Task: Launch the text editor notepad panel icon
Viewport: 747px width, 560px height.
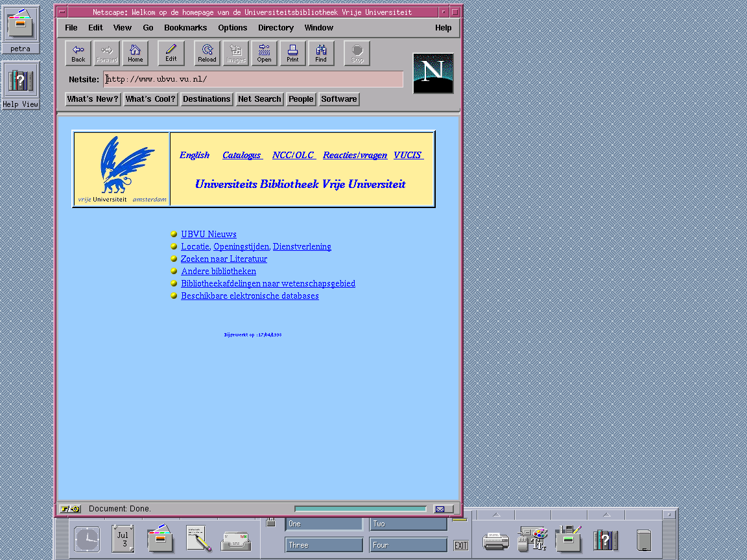Action: click(198, 539)
